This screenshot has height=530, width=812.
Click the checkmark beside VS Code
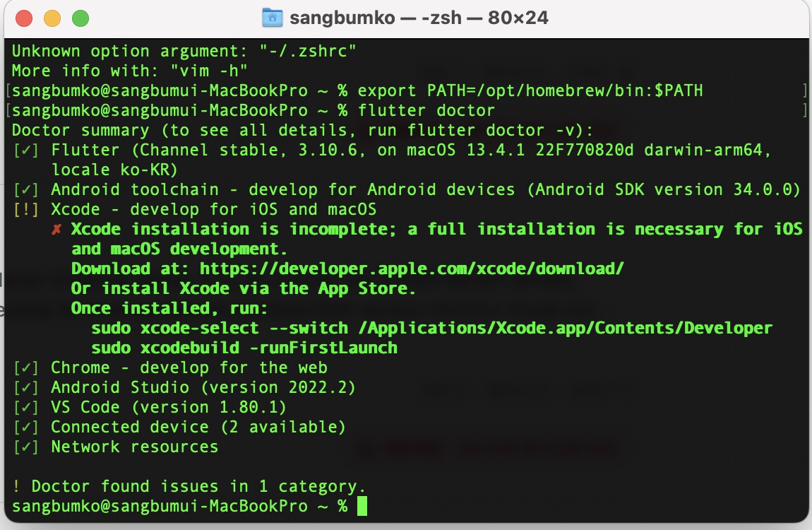tap(26, 407)
